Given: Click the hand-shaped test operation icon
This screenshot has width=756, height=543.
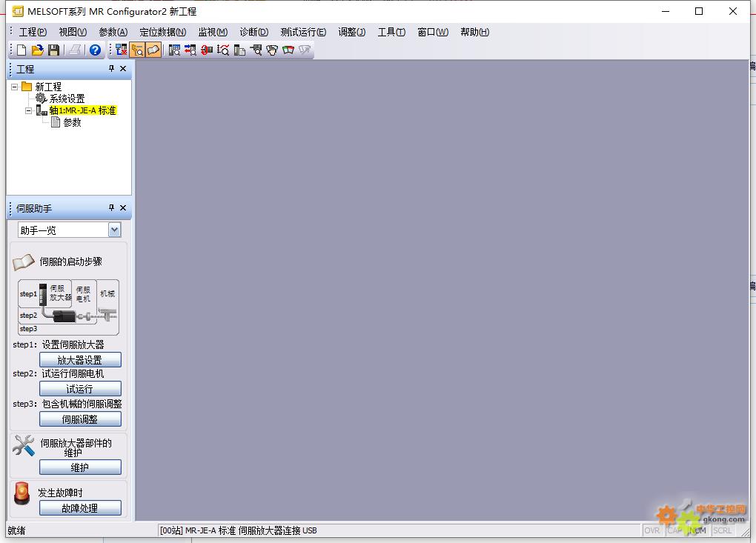Looking at the screenshot, I should 272,50.
